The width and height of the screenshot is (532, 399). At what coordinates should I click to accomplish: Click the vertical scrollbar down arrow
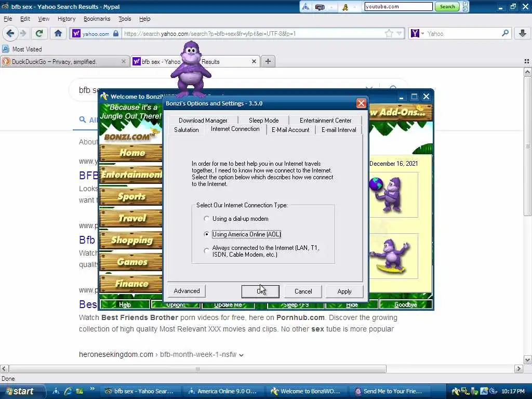(x=527, y=360)
